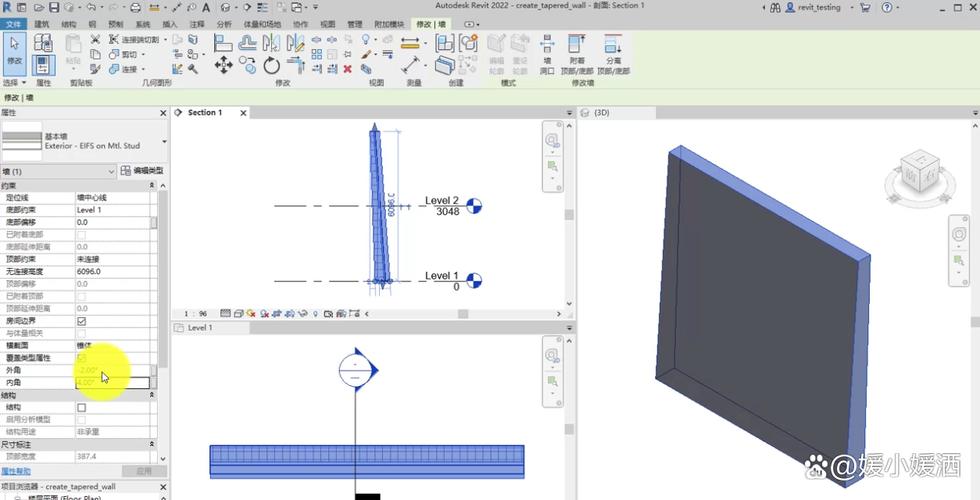This screenshot has width=980, height=500.
Task: Click the Edit Type button
Action: [142, 171]
